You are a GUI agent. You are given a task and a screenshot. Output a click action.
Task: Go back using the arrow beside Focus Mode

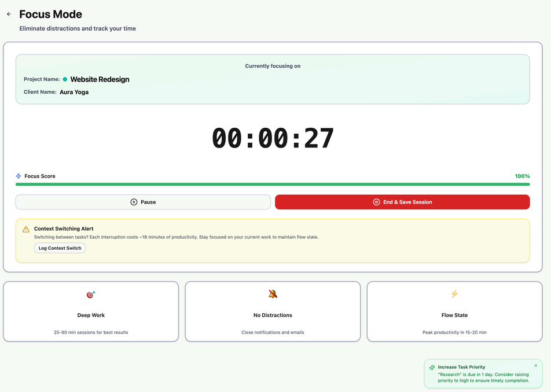pyautogui.click(x=9, y=14)
